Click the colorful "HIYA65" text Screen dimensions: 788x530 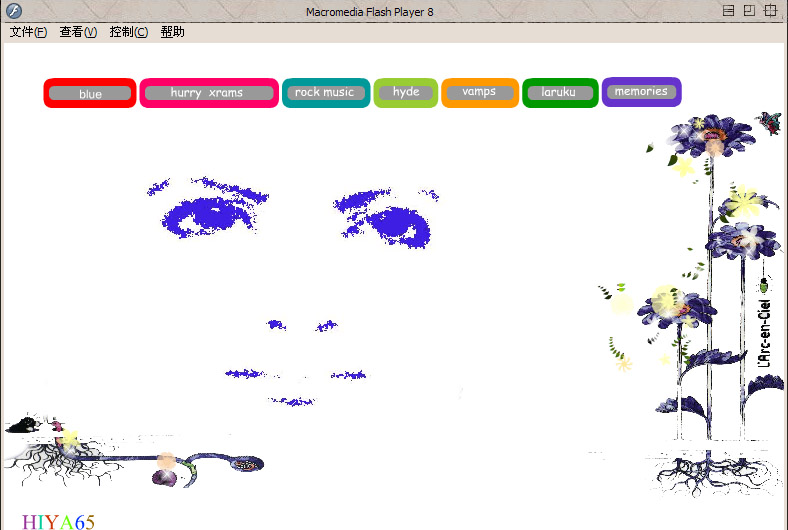point(58,522)
